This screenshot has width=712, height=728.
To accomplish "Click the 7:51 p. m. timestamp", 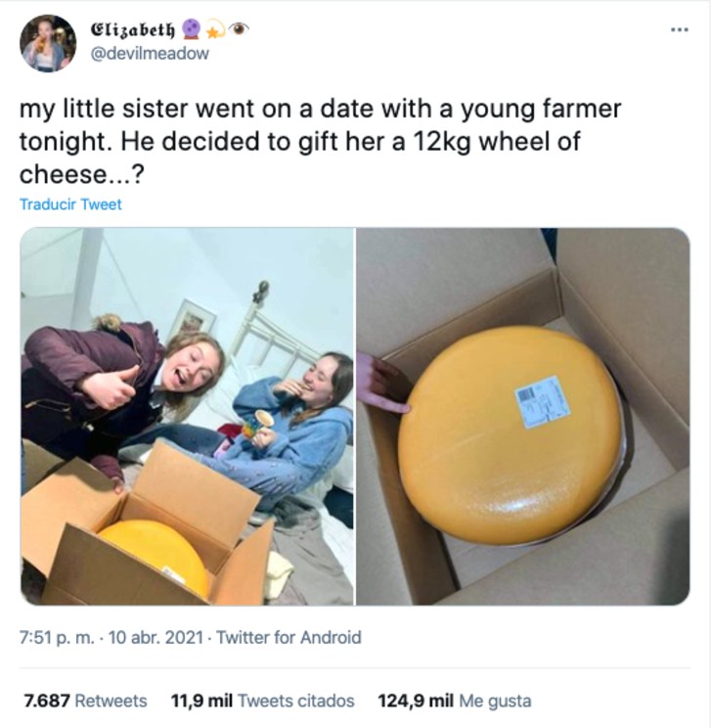I will 56,637.
